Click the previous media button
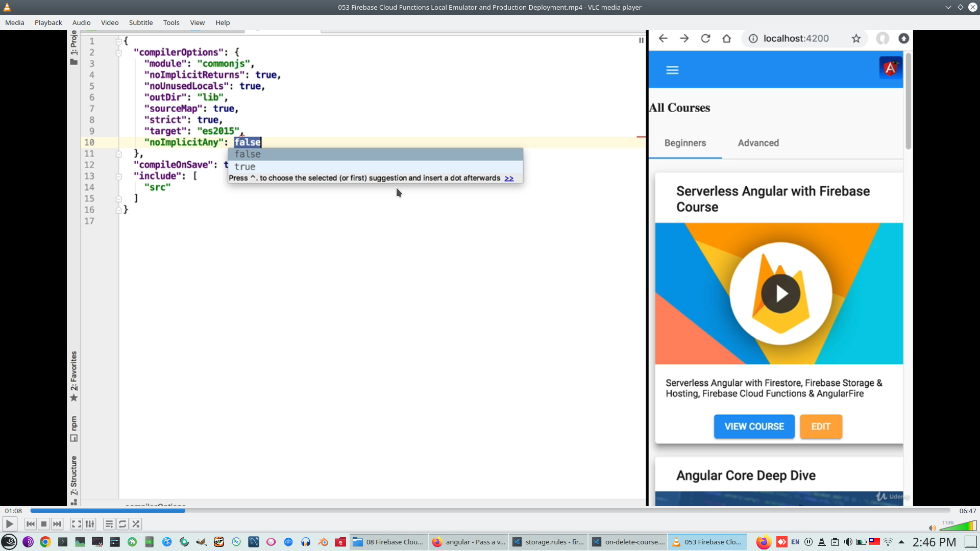This screenshot has width=980, height=551. pos(31,524)
